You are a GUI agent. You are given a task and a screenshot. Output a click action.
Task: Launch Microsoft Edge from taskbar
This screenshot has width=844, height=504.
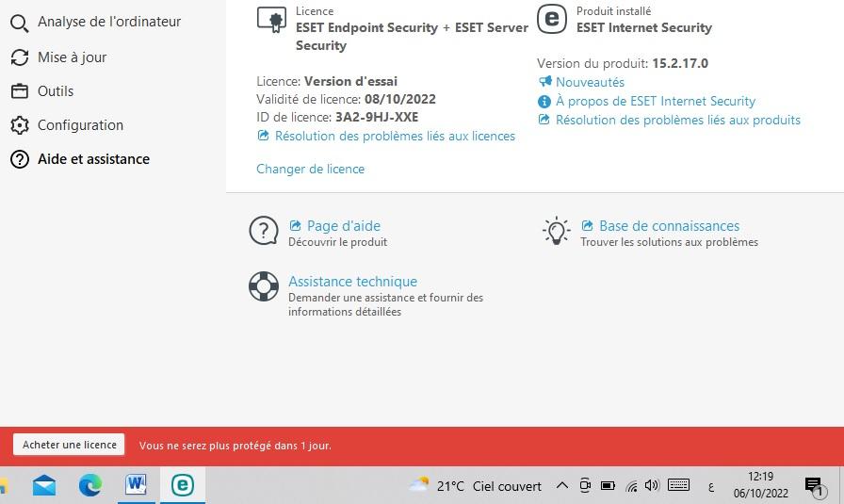[89, 486]
